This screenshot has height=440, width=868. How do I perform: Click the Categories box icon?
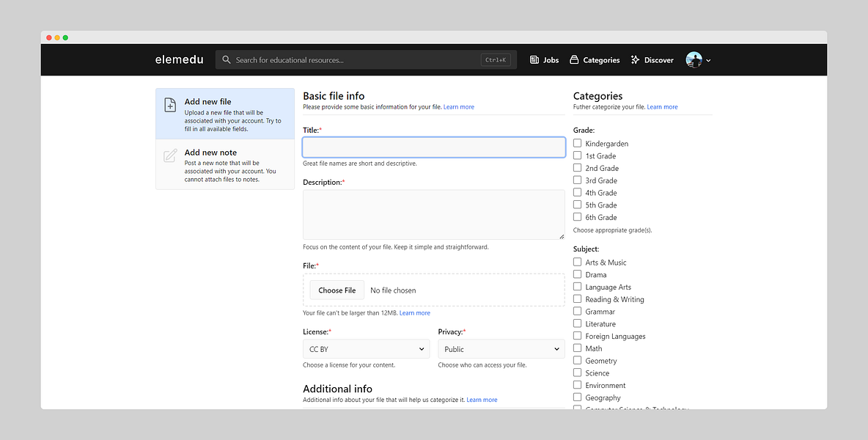click(x=575, y=60)
